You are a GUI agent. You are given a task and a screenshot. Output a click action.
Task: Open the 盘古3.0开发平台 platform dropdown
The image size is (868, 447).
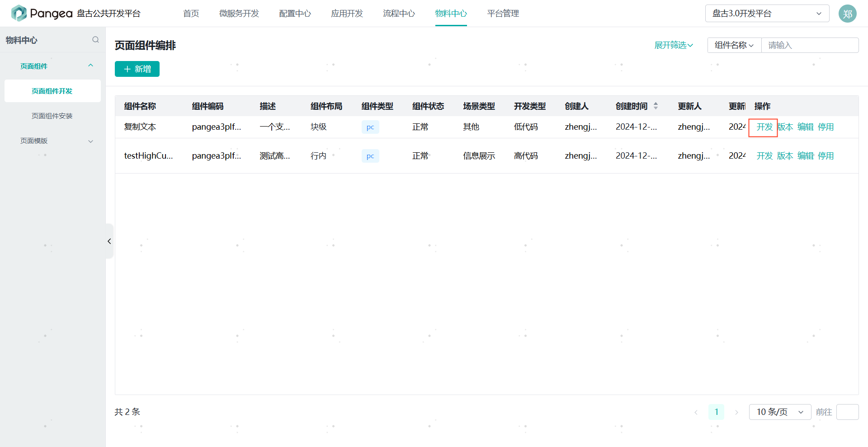(767, 14)
